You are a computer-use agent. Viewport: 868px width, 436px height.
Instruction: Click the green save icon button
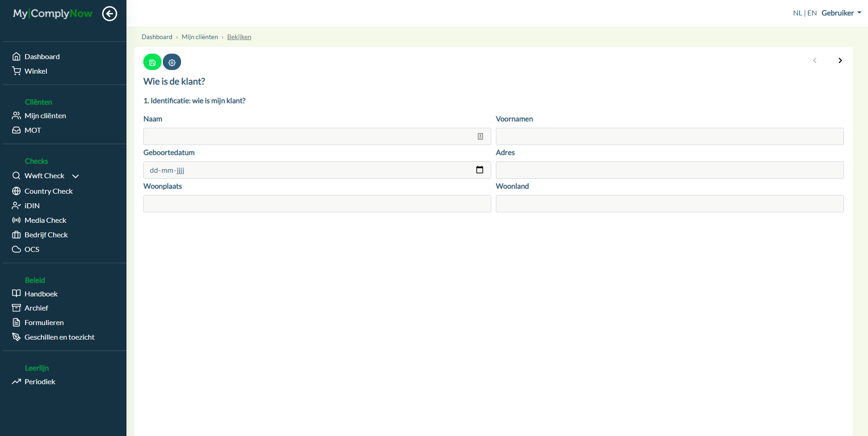pos(152,62)
